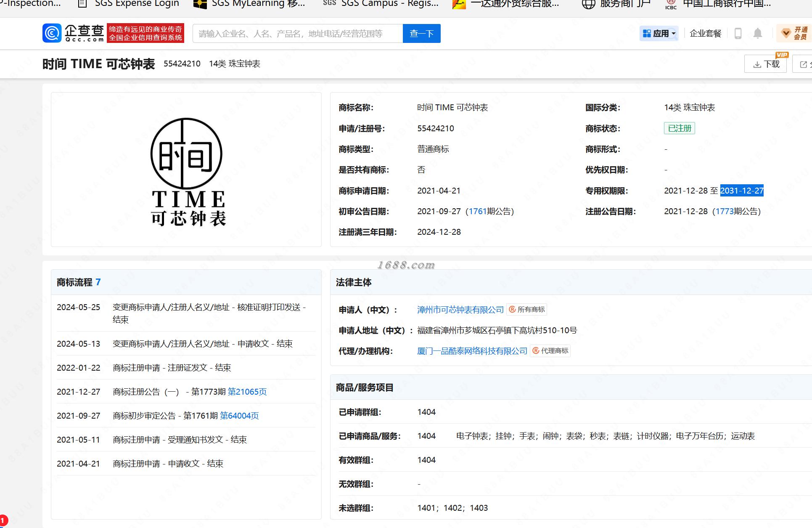Click the VIP membership diamond icon
Image resolution: width=812 pixels, height=528 pixels.
(786, 33)
